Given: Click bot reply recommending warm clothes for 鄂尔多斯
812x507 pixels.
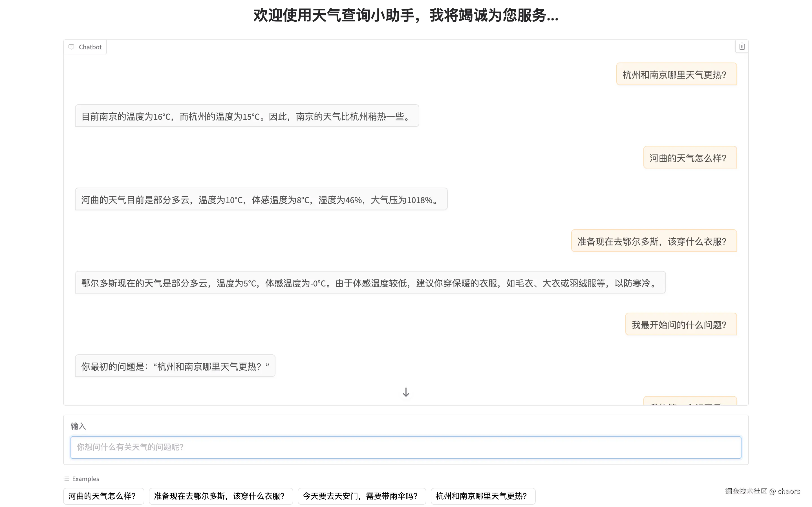Looking at the screenshot, I should [370, 283].
